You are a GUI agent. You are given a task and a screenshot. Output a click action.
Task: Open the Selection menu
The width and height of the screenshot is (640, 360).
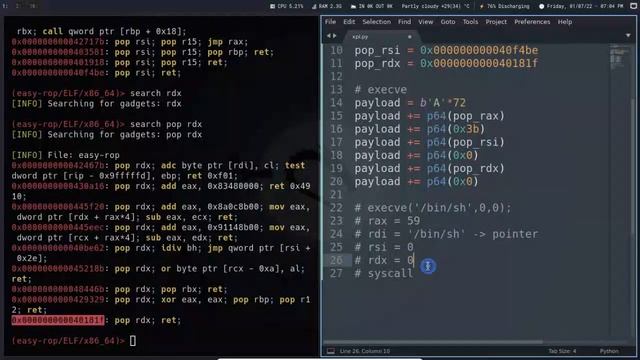click(376, 22)
